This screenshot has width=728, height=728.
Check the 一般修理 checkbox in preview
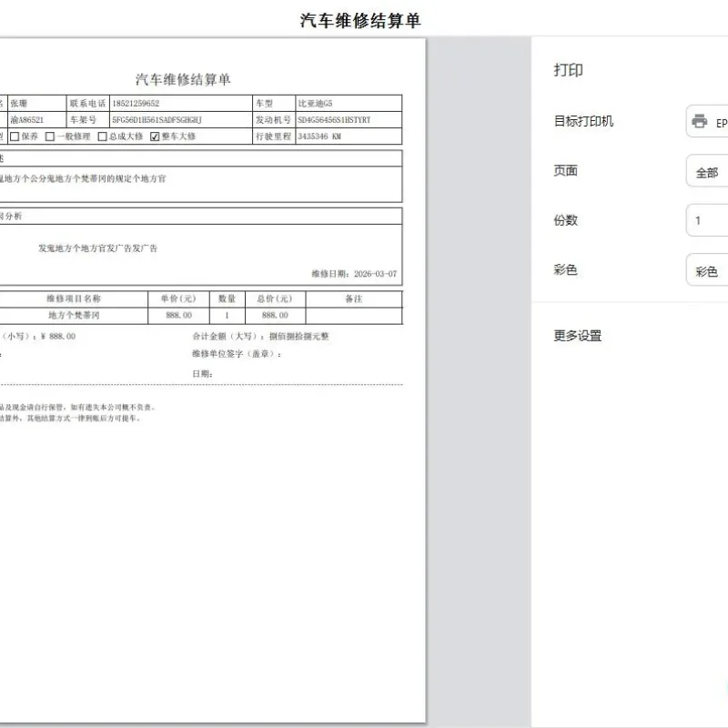(50, 136)
